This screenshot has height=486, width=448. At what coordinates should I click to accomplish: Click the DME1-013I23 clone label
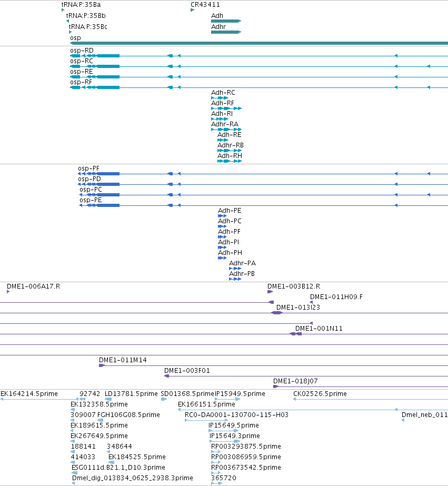coord(298,308)
